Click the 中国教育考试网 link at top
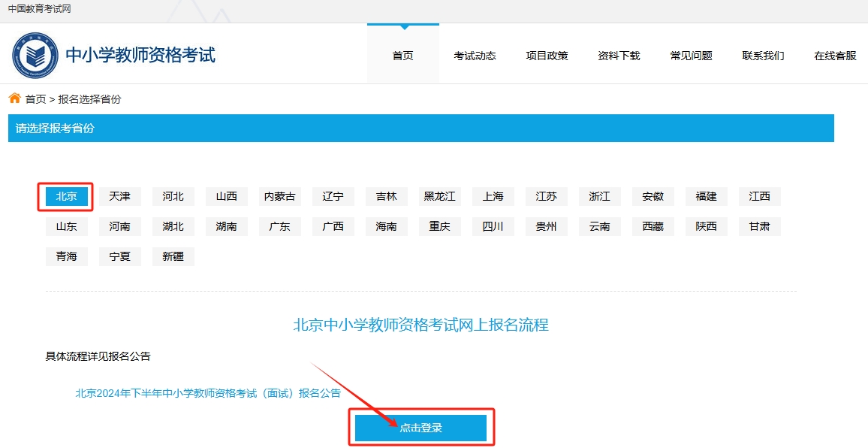The height and width of the screenshot is (448, 868). click(x=39, y=9)
